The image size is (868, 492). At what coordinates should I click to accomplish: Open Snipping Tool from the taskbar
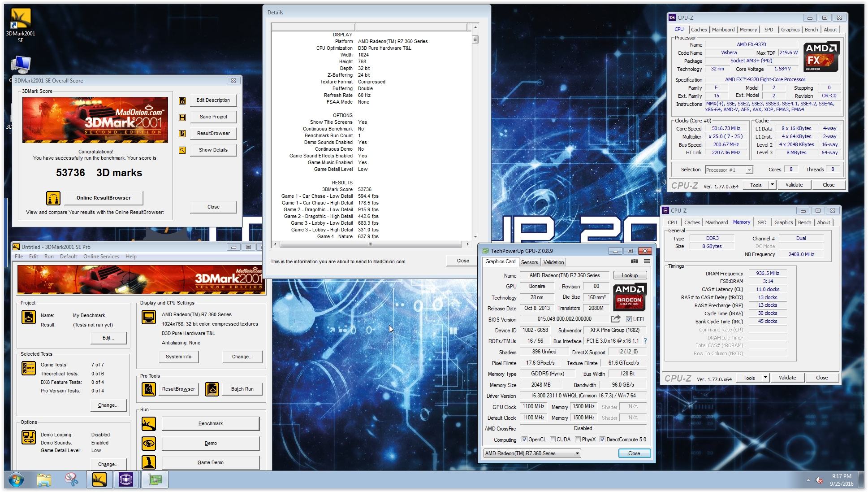click(x=72, y=480)
